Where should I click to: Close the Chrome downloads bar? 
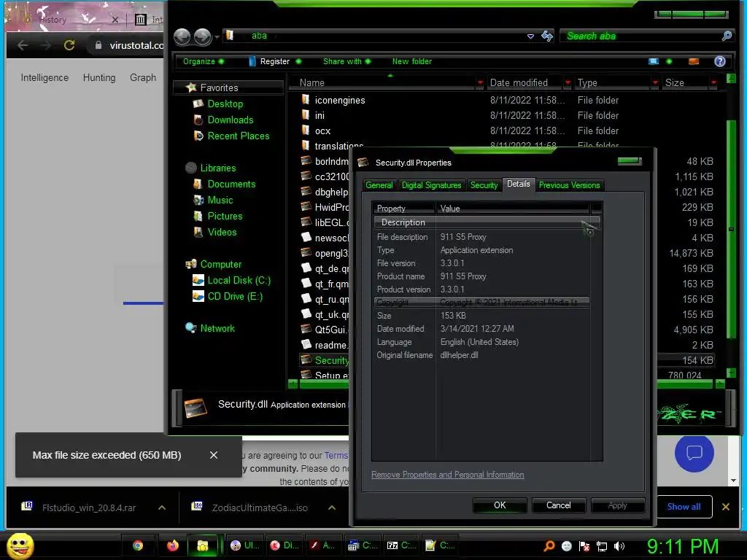point(726,507)
